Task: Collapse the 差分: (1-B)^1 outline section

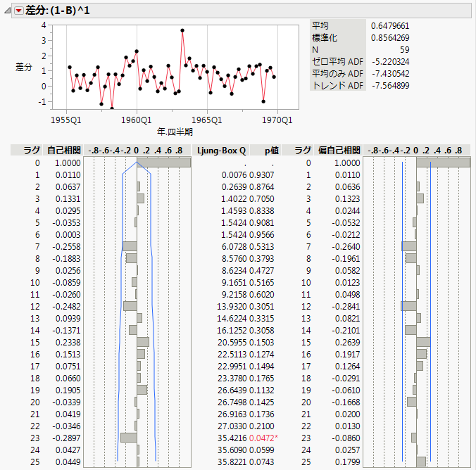Action: click(x=8, y=10)
